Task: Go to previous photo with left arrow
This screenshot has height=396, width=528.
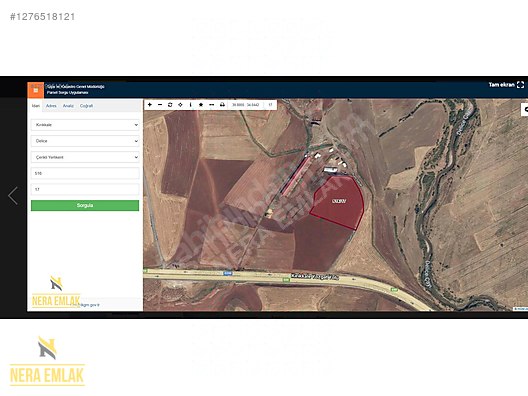Action: (13, 196)
